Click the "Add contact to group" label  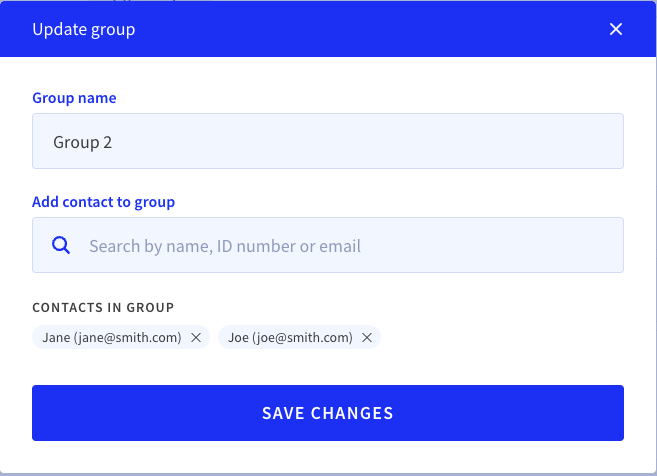[x=103, y=202]
